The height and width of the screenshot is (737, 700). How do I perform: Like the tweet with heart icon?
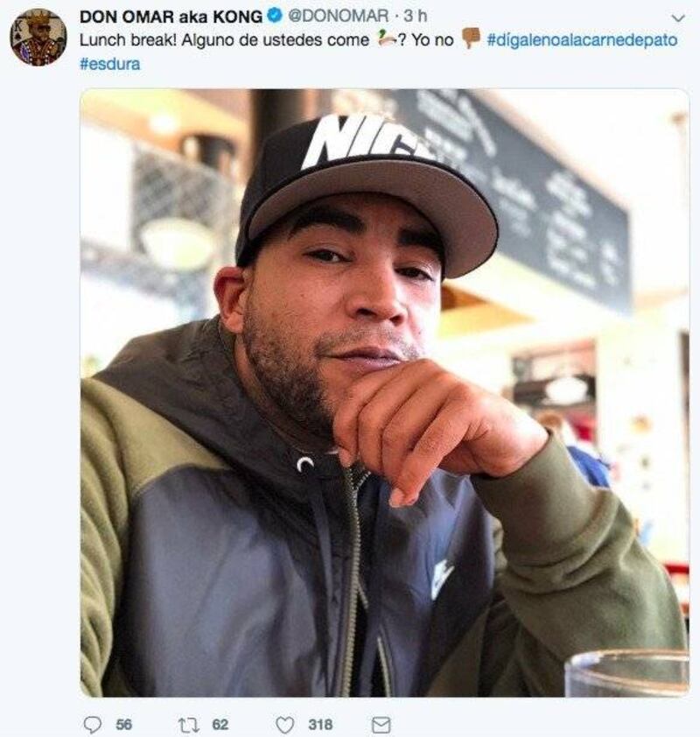pos(284,725)
